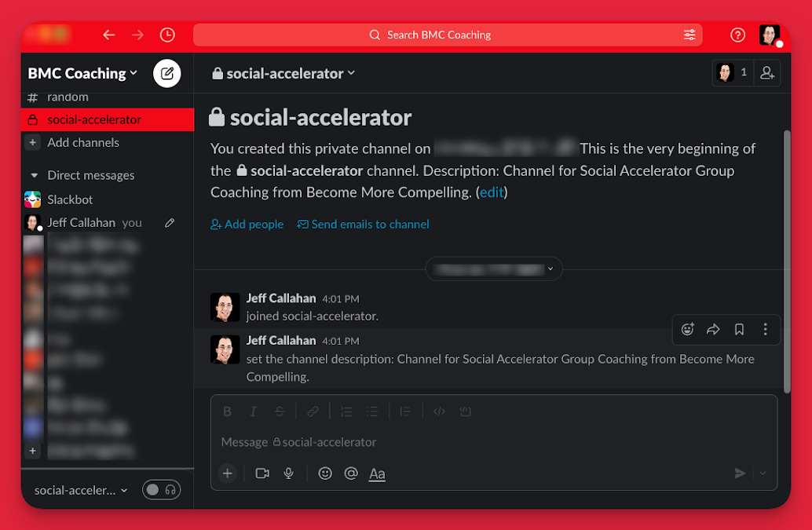This screenshot has height=530, width=812.
Task: Send the message arrow button
Action: [x=740, y=473]
